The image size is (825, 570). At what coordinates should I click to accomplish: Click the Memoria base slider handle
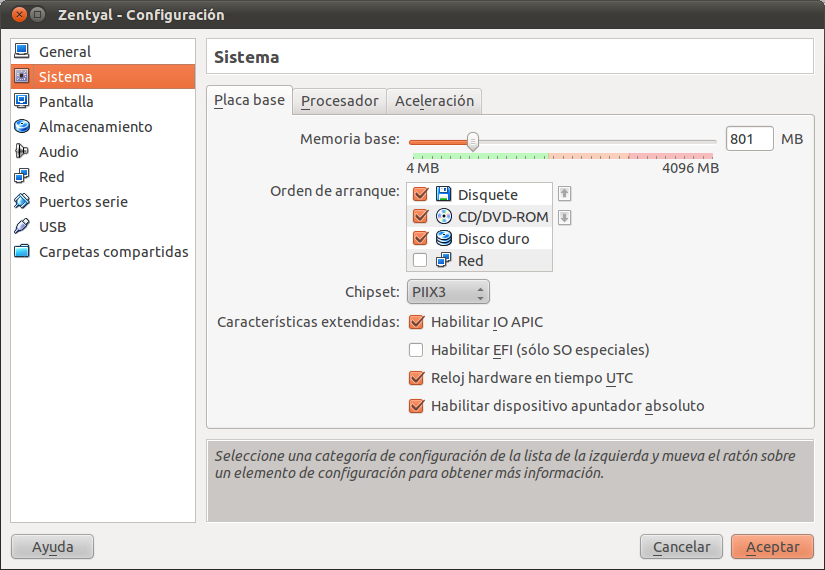pyautogui.click(x=472, y=142)
